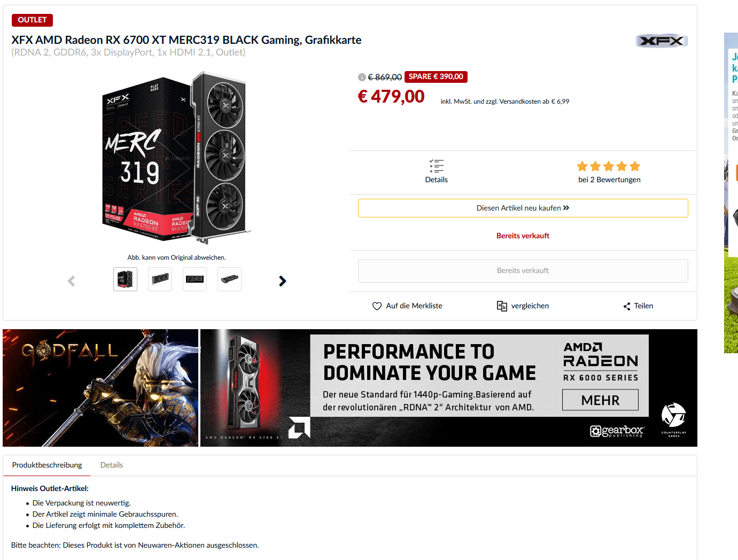
Task: Select the first box-and-card thumbnail
Action: click(126, 279)
